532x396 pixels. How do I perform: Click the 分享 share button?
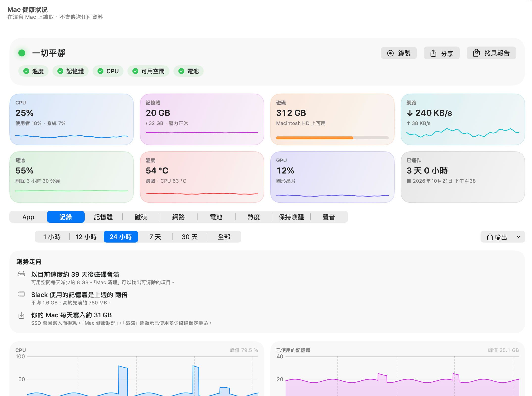pos(442,53)
